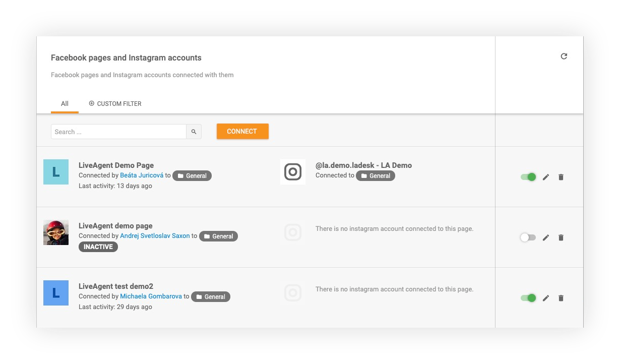Edit the LiveAgent test demo2 connection
The image size is (620, 364).
[546, 298]
